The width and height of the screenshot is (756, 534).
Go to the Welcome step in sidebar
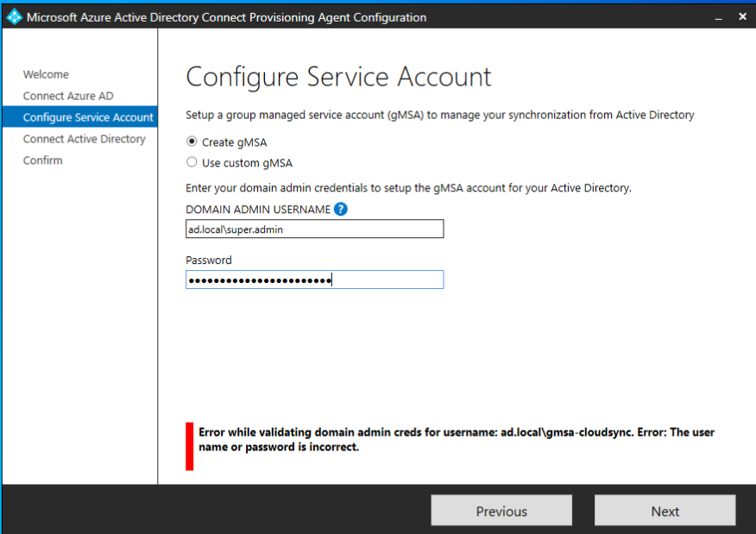pos(46,74)
